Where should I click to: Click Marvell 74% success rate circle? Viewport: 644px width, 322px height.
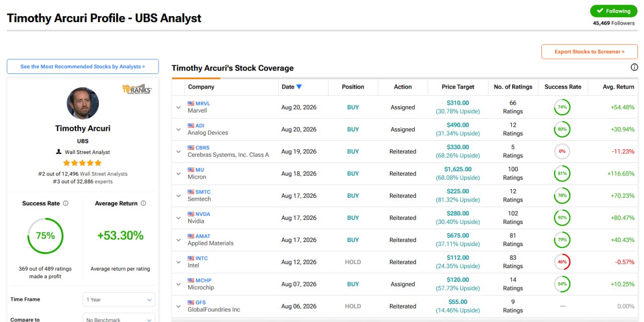[562, 107]
